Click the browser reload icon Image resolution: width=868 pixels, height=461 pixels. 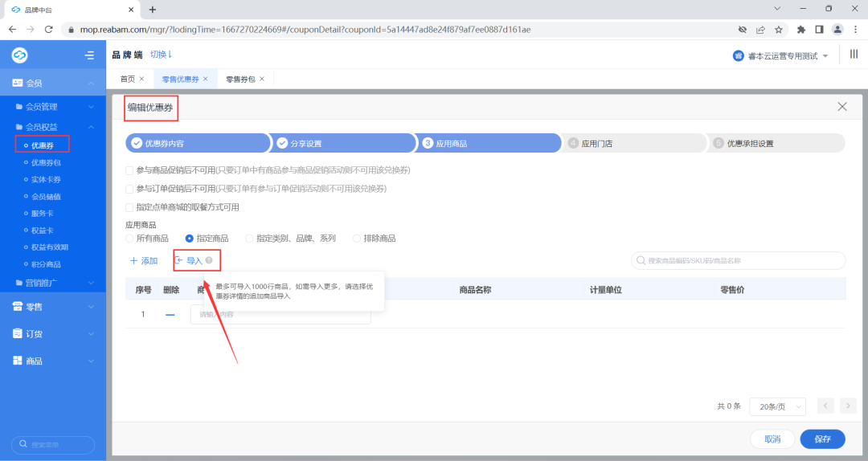tap(48, 29)
